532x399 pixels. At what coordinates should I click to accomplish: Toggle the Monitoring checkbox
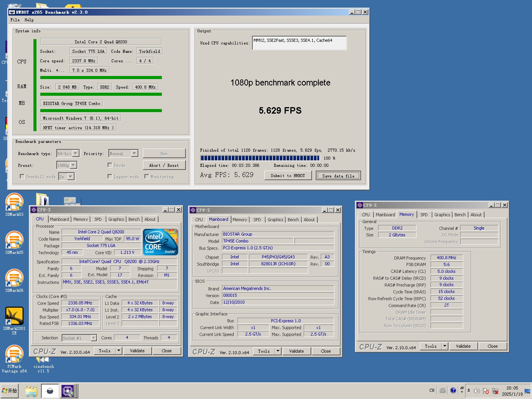click(x=147, y=176)
